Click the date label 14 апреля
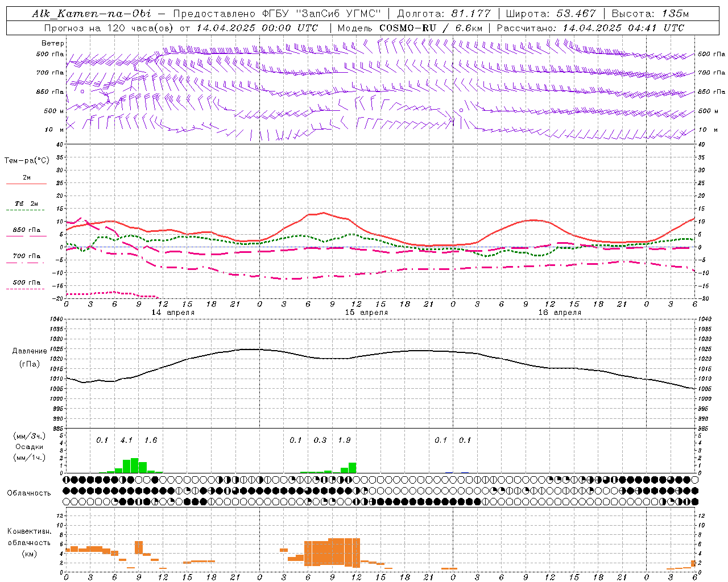 (173, 313)
